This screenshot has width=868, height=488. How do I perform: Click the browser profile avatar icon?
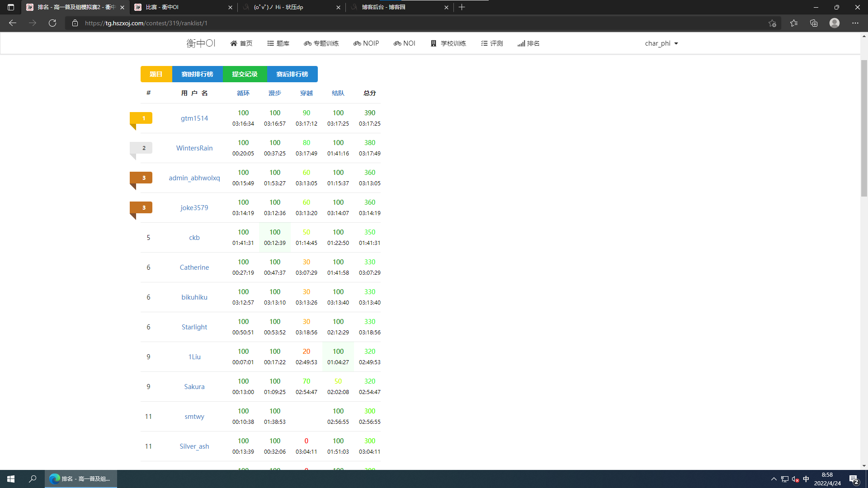pos(835,23)
